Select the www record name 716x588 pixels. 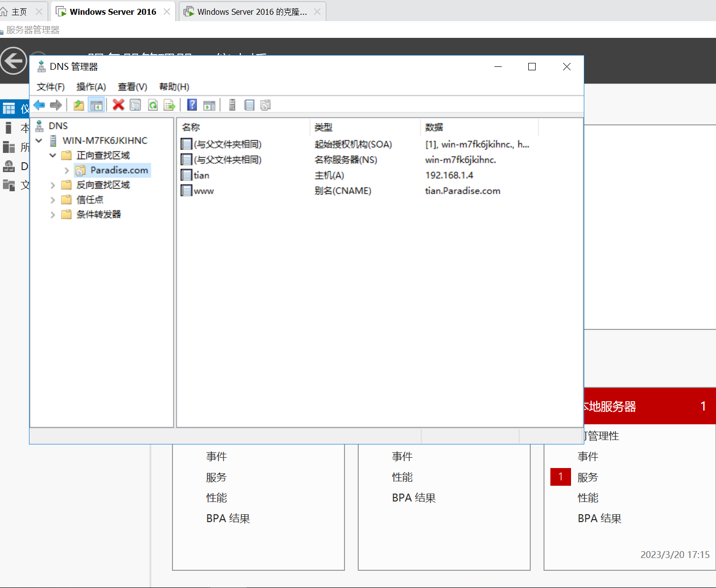[203, 191]
